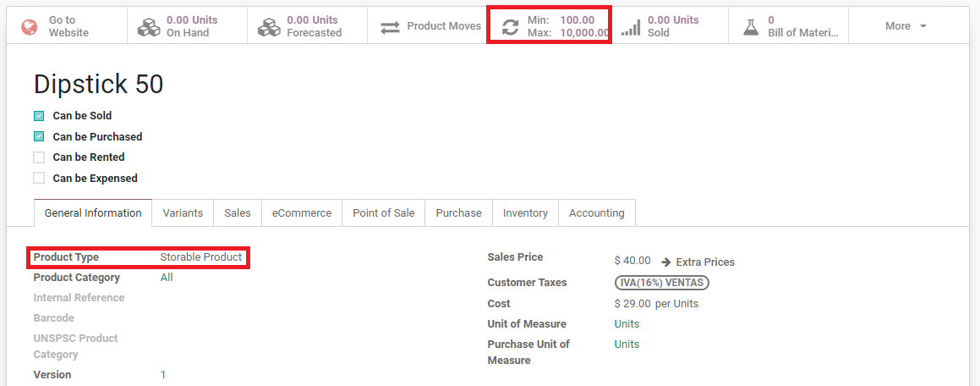This screenshot has width=980, height=386.
Task: Click the IVA(16%) VENTAS tax tag
Action: tap(661, 283)
